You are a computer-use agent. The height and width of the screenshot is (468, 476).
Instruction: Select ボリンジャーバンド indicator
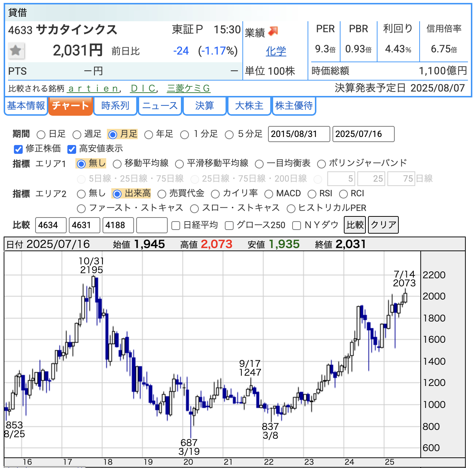(321, 164)
